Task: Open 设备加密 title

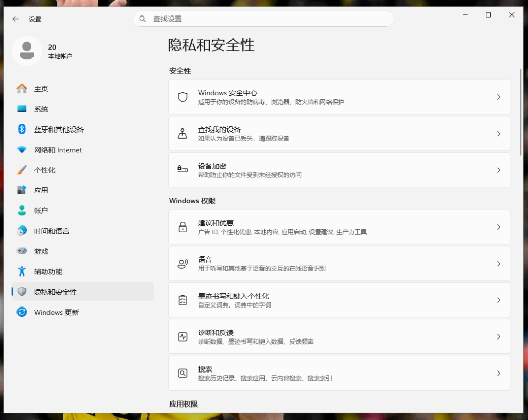Action: tap(212, 166)
